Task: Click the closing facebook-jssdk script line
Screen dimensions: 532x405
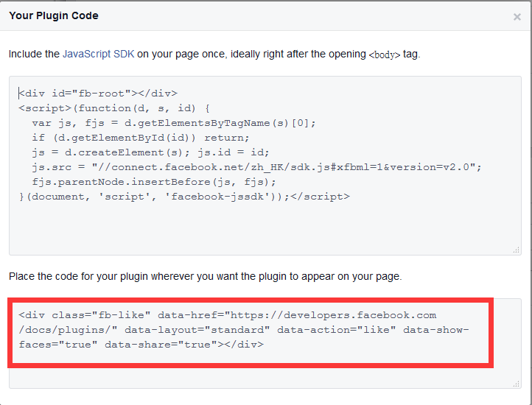Action: coord(184,197)
